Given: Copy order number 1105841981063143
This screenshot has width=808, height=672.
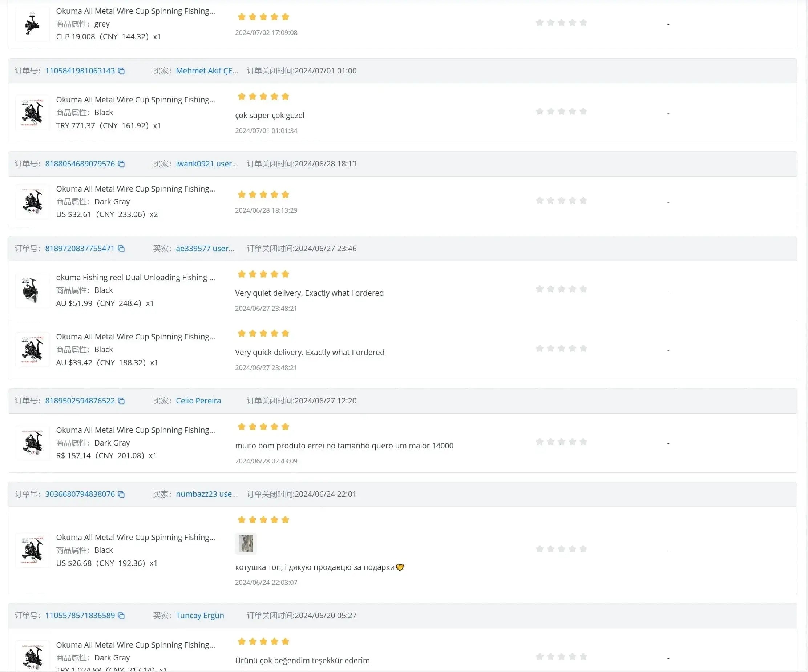Looking at the screenshot, I should click(121, 71).
